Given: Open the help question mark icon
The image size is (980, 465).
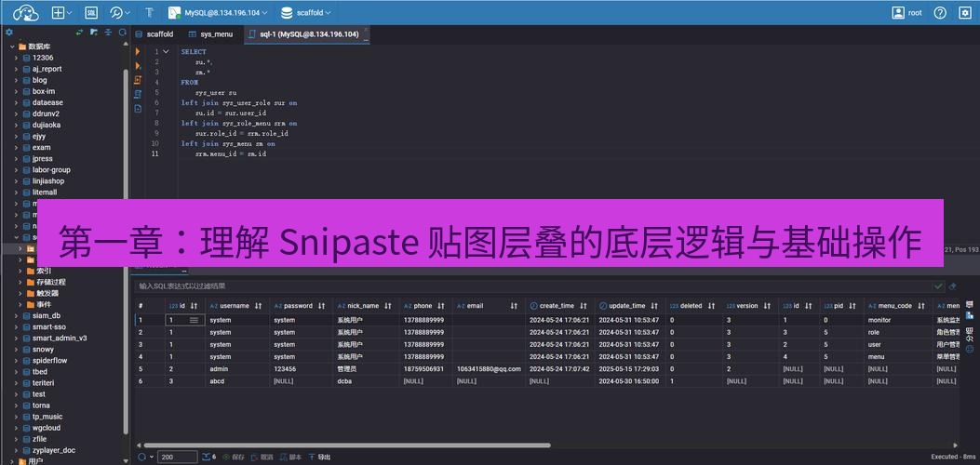Looking at the screenshot, I should click(940, 12).
